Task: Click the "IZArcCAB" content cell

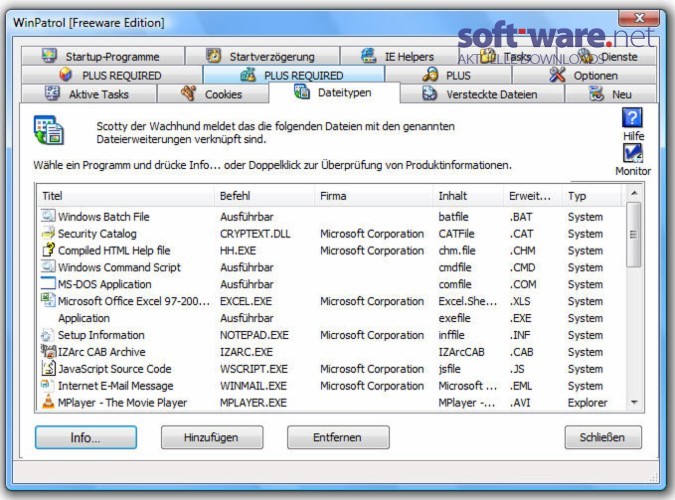Action: pos(461,352)
